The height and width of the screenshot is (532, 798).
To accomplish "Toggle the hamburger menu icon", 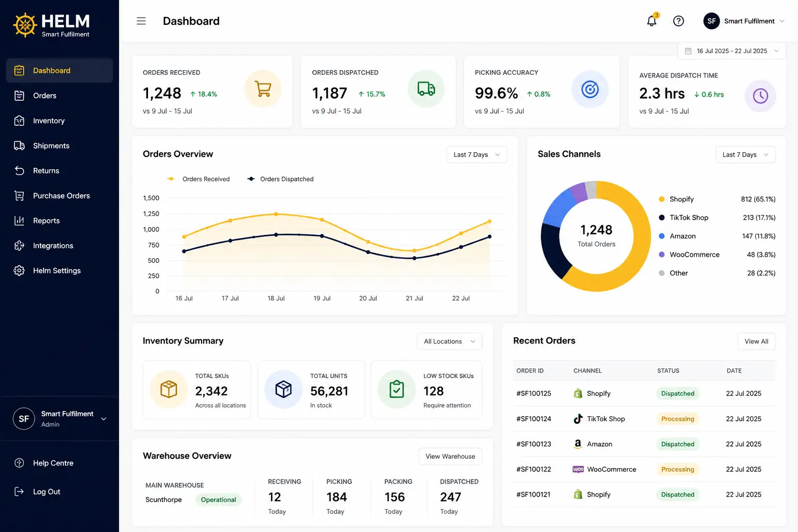I will (141, 21).
